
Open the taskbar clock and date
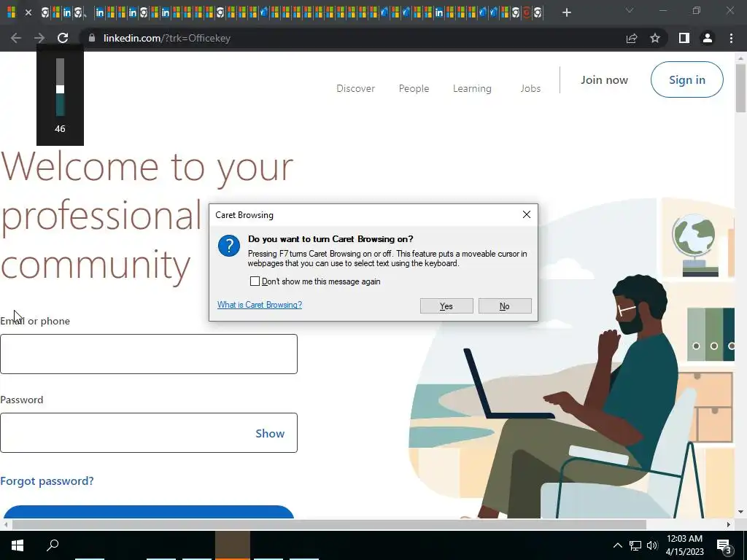[x=684, y=545]
